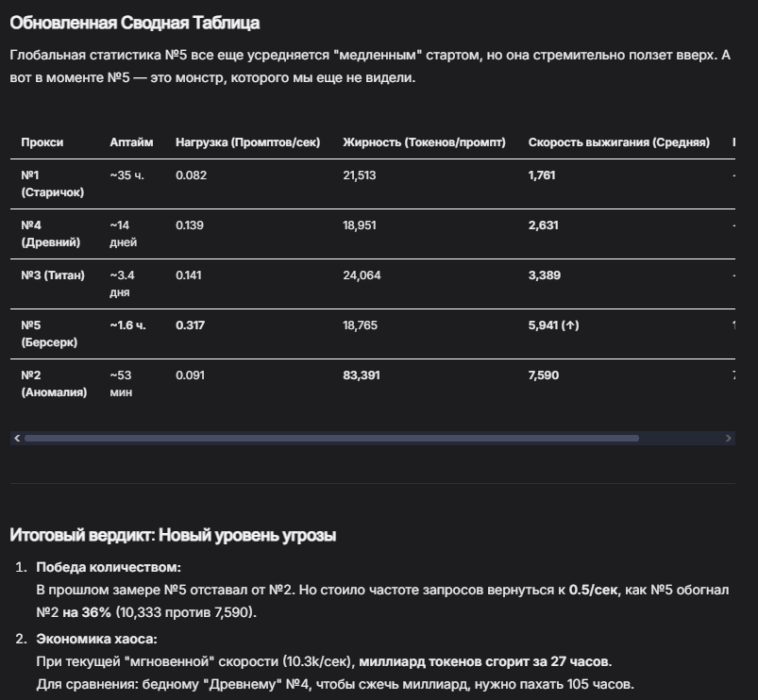
Task: Select the "№4 (Древний)" proxy row cell
Action: (50, 233)
